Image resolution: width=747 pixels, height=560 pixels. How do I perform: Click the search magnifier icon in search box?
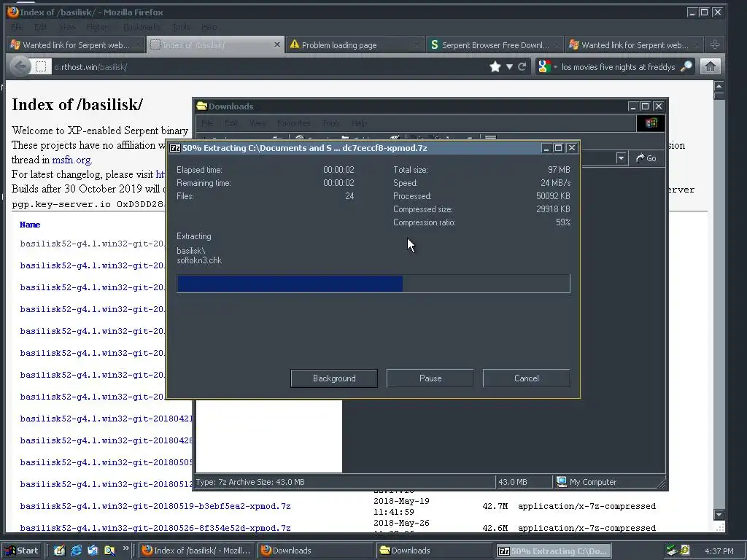(686, 66)
